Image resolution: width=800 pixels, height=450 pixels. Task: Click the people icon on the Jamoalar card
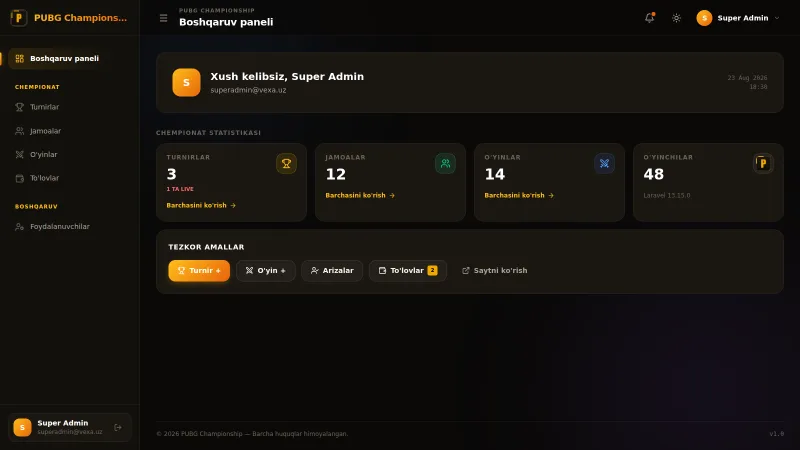coord(445,164)
